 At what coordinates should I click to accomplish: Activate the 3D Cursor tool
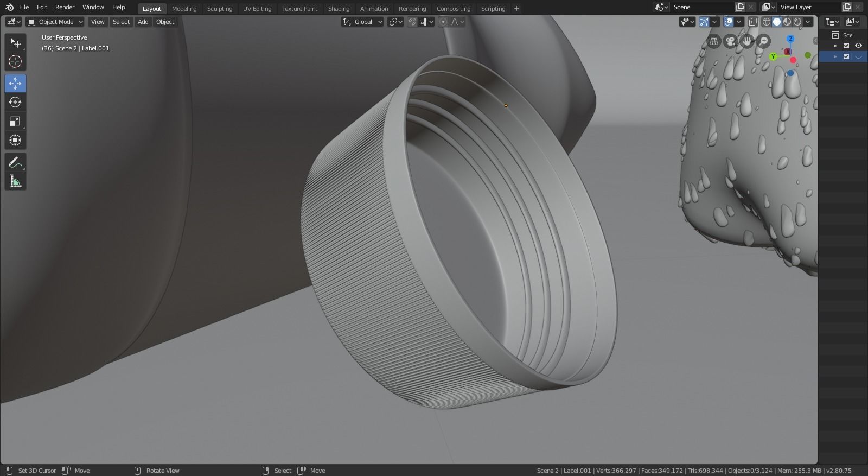(x=15, y=61)
